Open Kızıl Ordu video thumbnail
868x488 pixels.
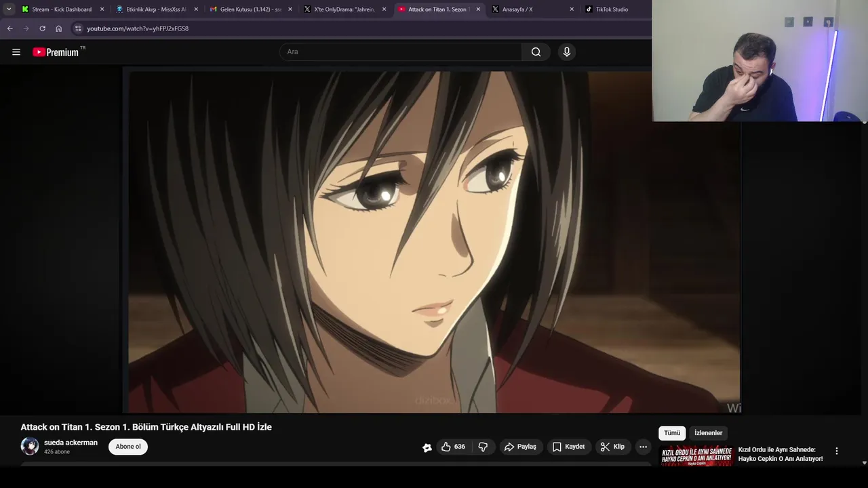[x=697, y=456]
